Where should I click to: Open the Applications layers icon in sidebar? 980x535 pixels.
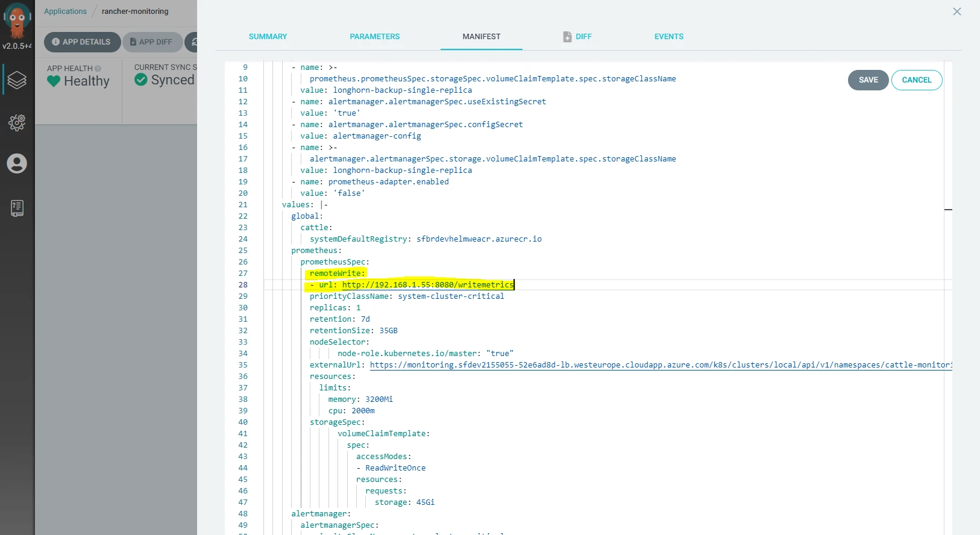(17, 80)
